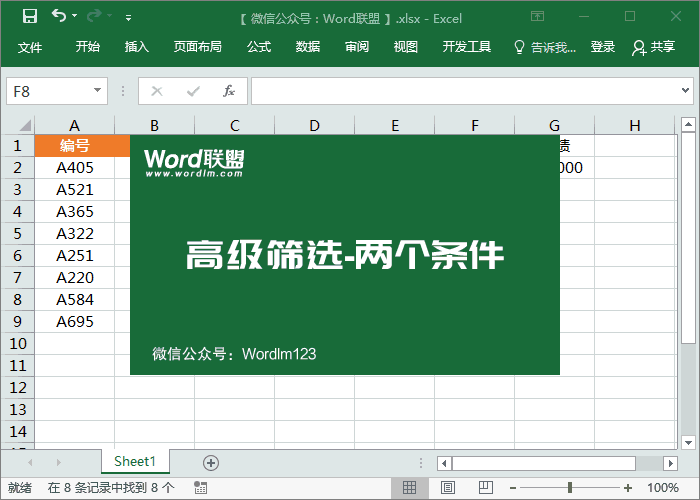
Task: Select Normal view in status bar
Action: pos(409,488)
